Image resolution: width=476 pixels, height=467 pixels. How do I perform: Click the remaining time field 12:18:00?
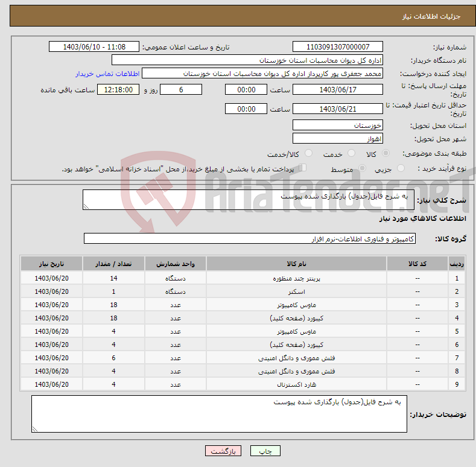(118, 89)
